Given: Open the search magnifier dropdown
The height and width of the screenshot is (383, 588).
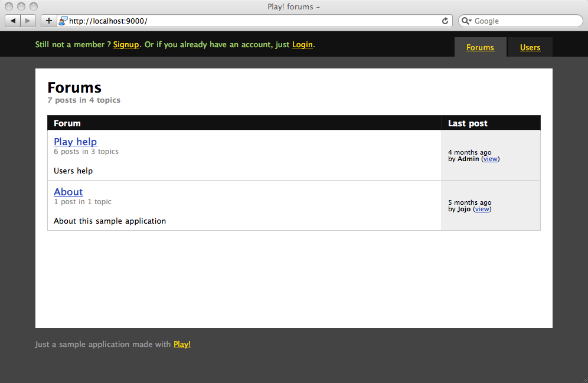Looking at the screenshot, I should pos(466,21).
